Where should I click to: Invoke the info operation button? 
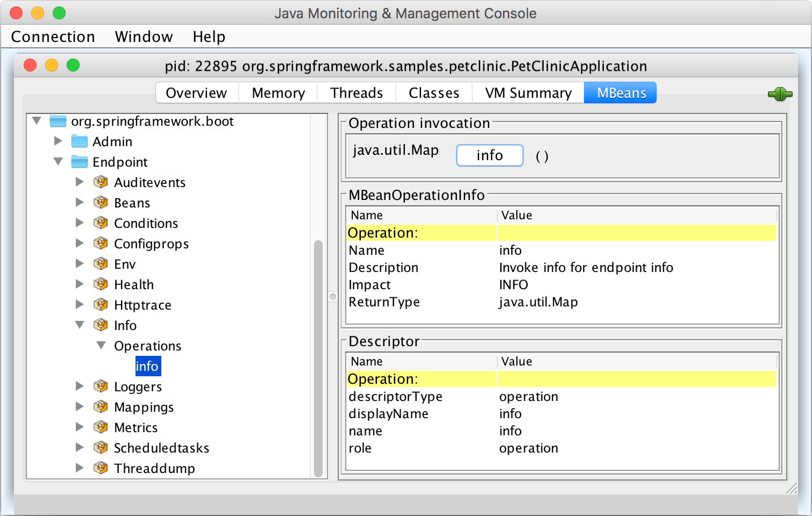[x=489, y=155]
